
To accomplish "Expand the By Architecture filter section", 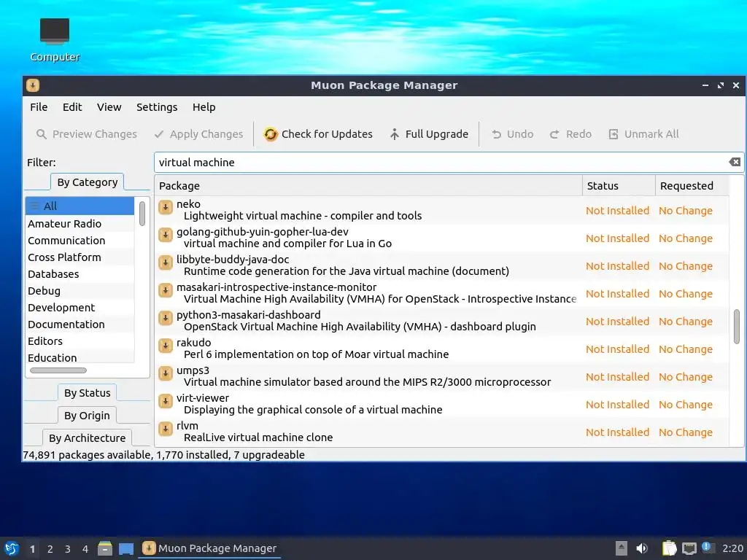I will [88, 437].
